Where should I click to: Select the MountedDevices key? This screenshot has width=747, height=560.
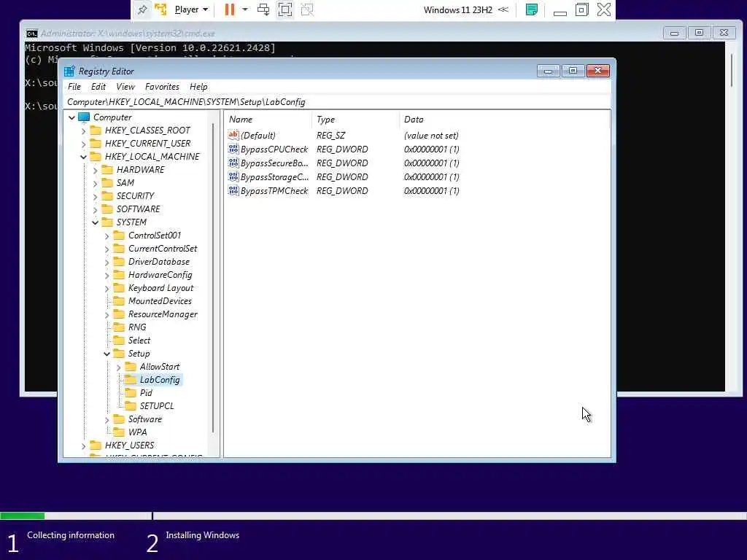[x=160, y=301]
